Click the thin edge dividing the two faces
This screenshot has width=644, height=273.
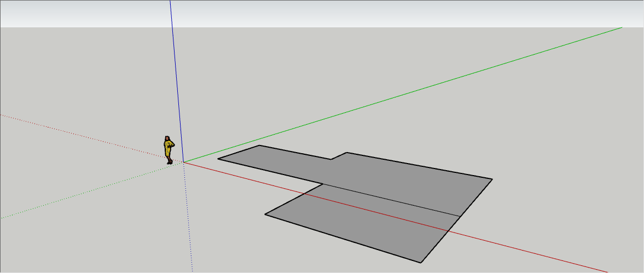point(391,200)
